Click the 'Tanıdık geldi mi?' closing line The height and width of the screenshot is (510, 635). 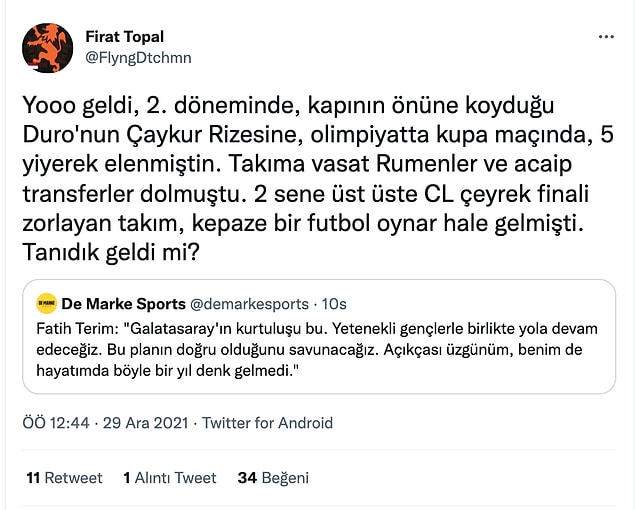tap(111, 252)
